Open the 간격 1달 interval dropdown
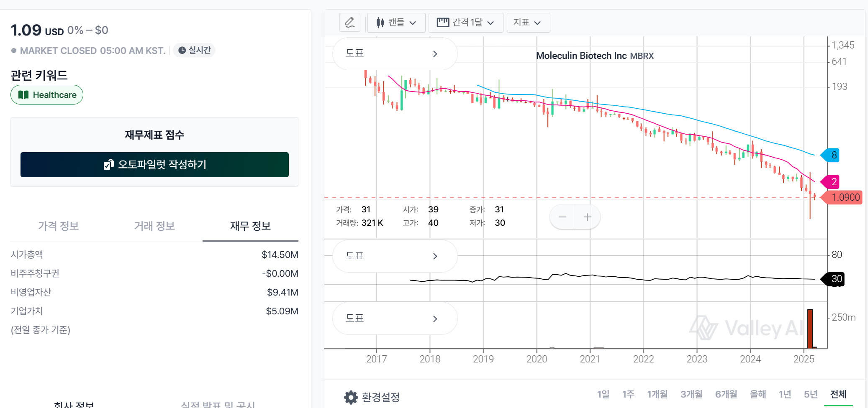868x408 pixels. 466,22
